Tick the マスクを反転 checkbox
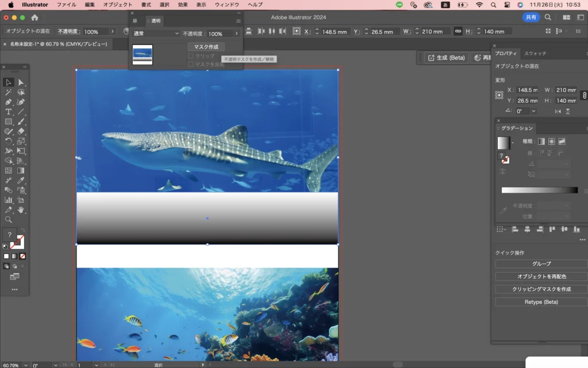Viewport: 588px width, 368px height. click(x=191, y=64)
